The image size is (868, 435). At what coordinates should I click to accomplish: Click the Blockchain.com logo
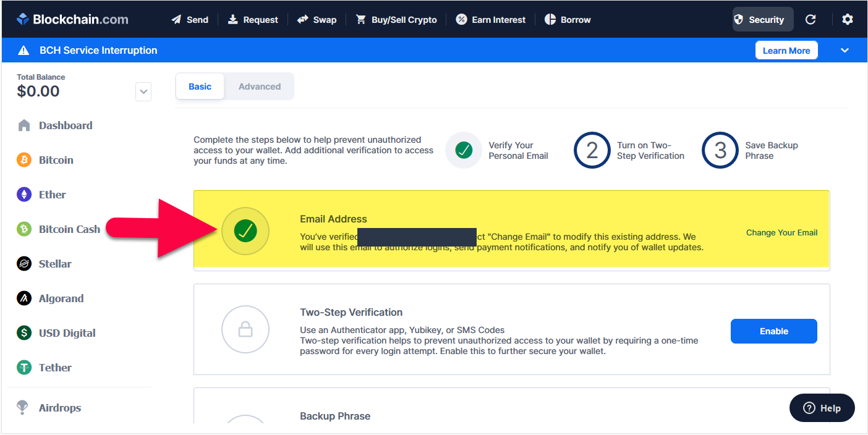[72, 19]
